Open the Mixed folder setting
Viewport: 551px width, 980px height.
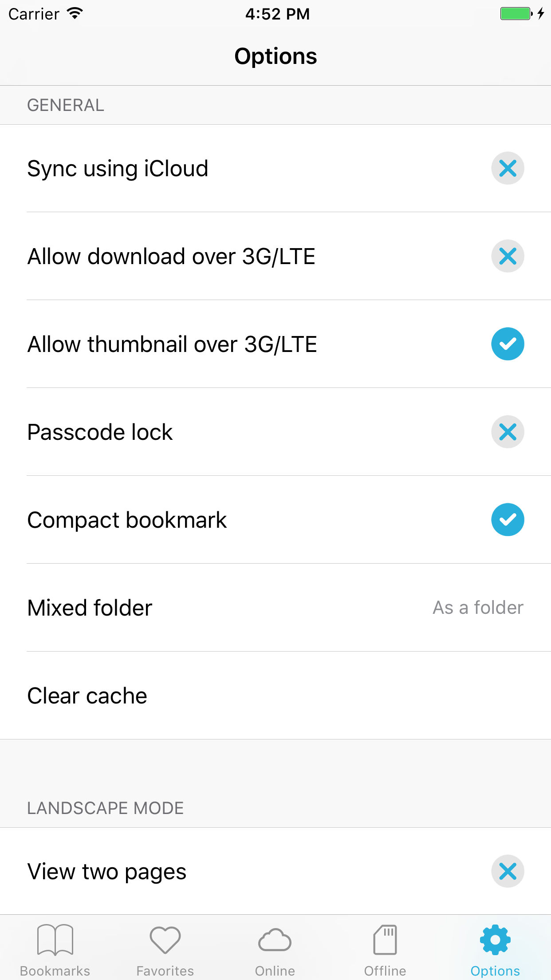275,607
